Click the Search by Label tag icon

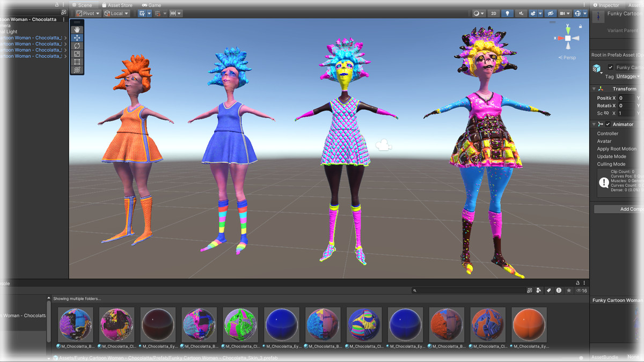point(548,290)
